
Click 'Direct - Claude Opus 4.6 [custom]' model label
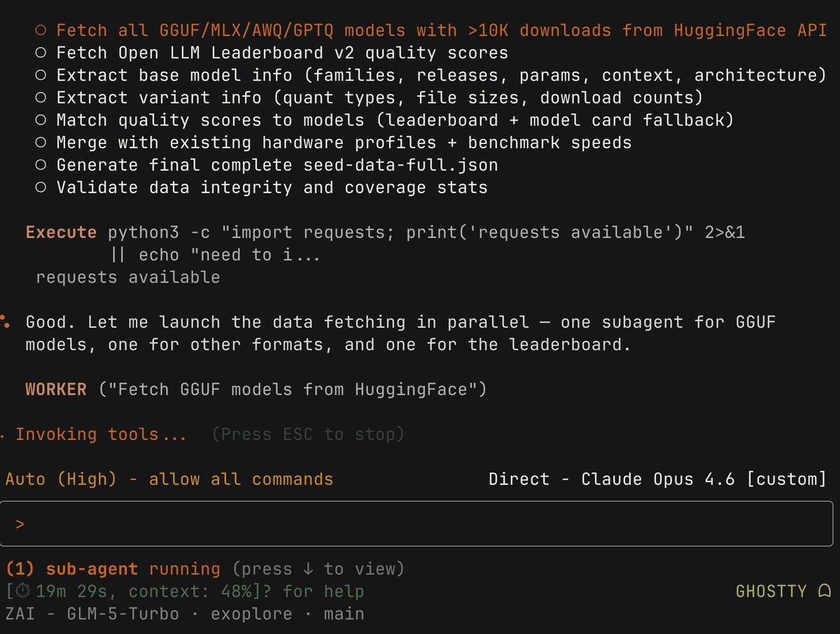658,479
